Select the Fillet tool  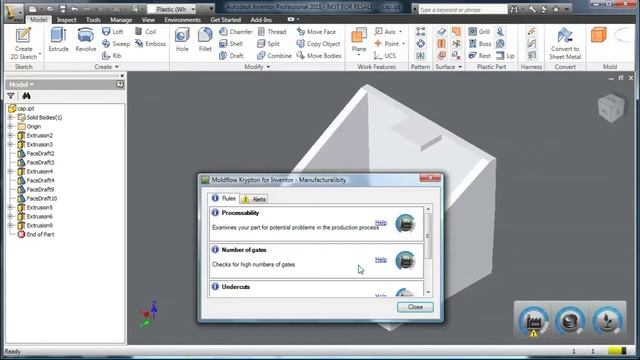(205, 40)
